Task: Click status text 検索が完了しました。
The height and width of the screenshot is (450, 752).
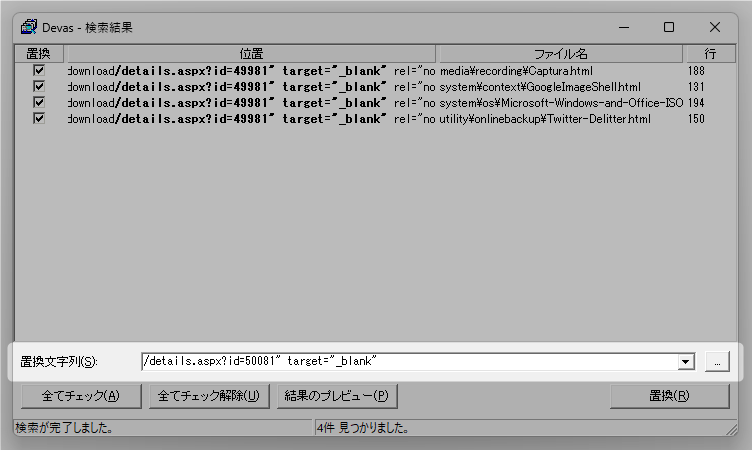Action: (64, 427)
